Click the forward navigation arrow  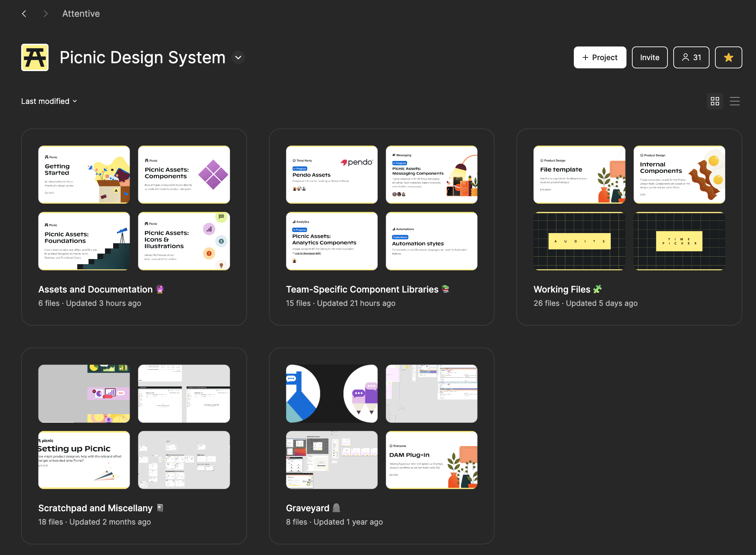[x=45, y=14]
